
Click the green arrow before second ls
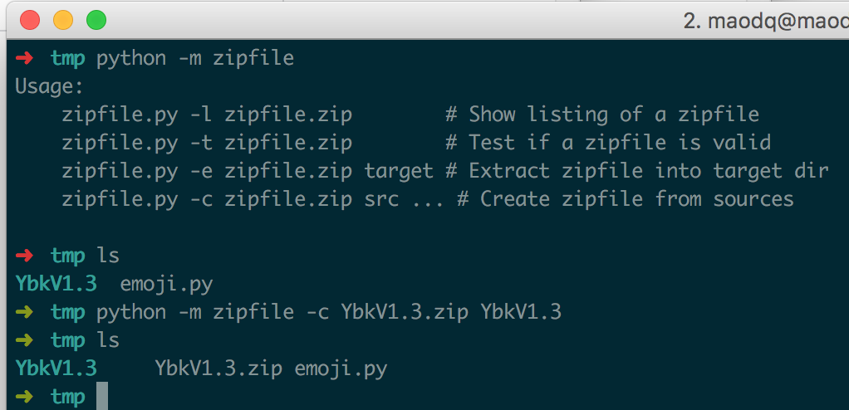click(24, 340)
